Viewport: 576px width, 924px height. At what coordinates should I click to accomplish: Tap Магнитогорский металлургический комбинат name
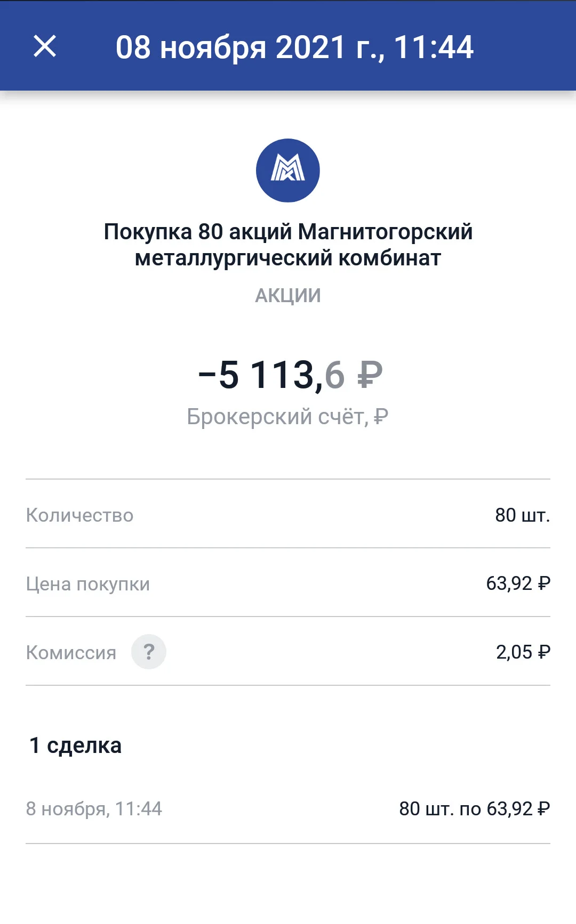coord(304,245)
